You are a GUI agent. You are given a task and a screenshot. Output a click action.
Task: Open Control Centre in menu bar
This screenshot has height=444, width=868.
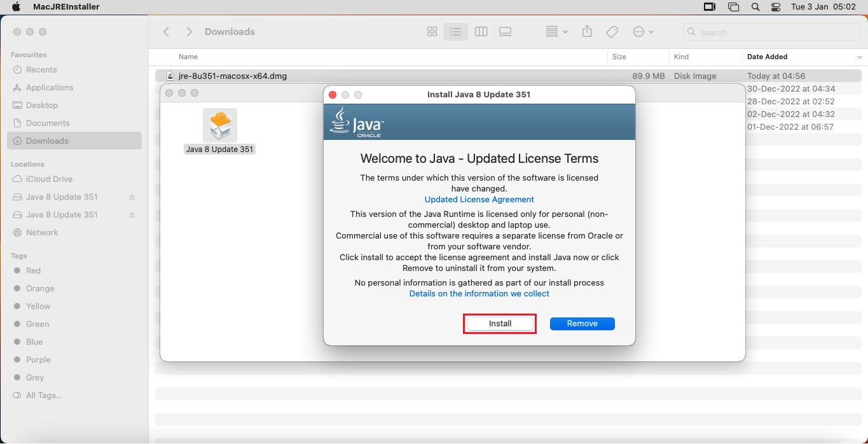pos(775,7)
